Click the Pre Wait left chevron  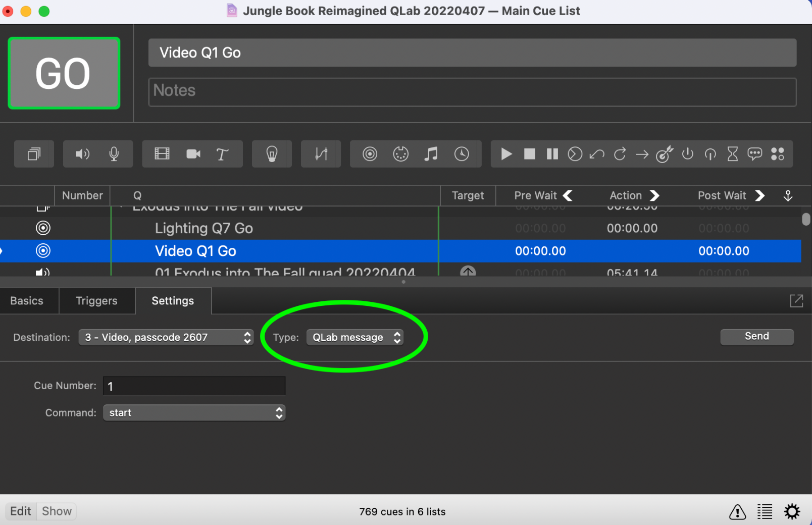[568, 196]
